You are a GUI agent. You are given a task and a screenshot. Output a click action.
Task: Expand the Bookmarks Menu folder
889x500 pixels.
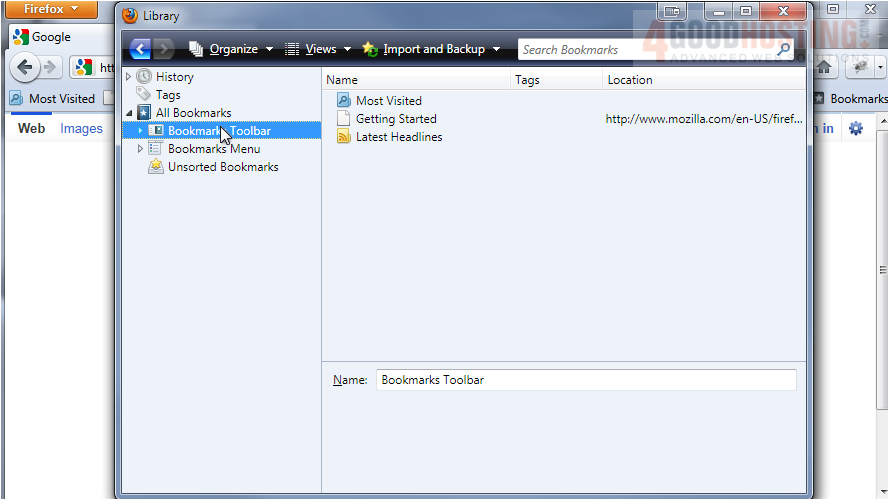click(x=140, y=149)
